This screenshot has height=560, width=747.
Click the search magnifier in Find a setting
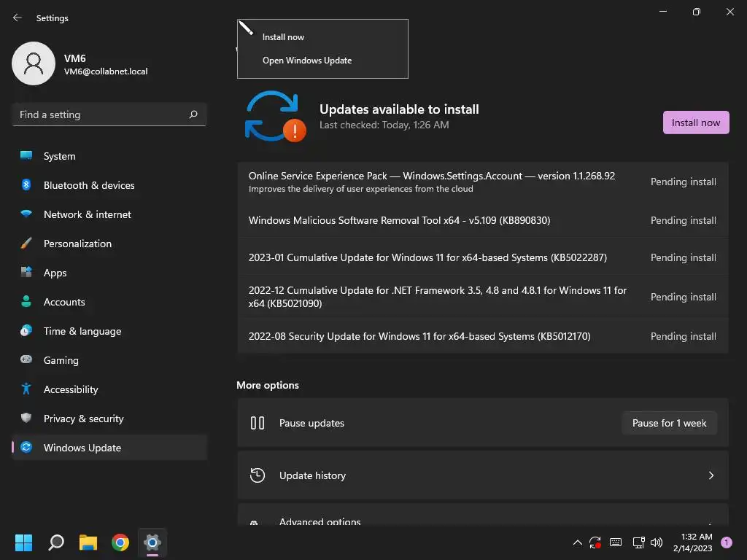tap(193, 114)
